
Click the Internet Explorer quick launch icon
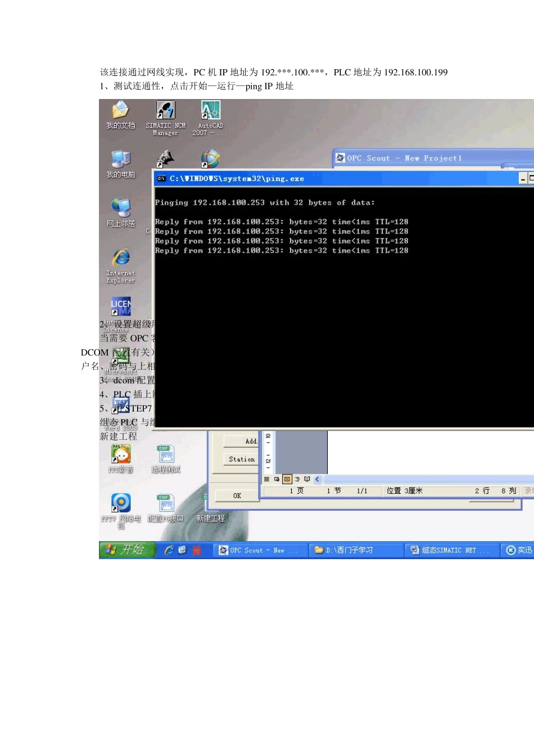pyautogui.click(x=169, y=550)
